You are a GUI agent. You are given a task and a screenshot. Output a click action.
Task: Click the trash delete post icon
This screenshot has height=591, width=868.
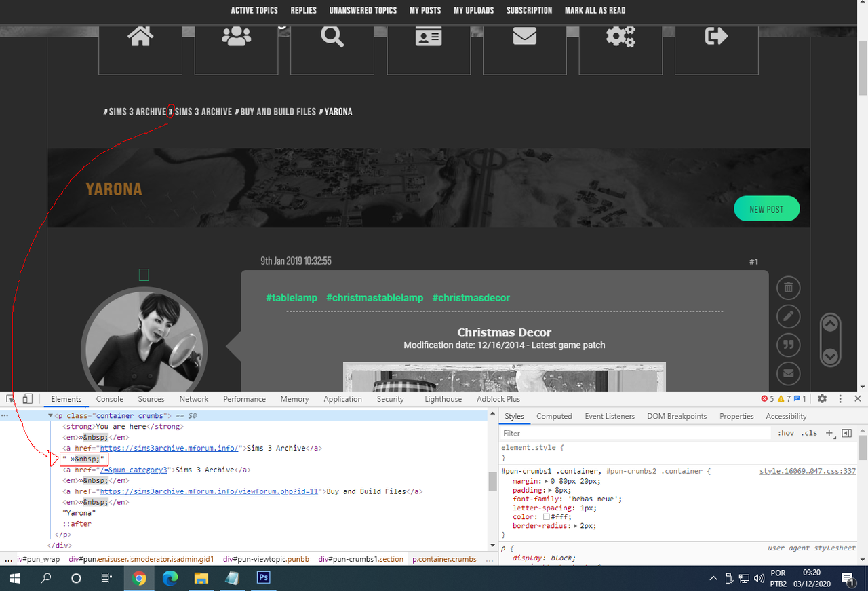pos(788,288)
